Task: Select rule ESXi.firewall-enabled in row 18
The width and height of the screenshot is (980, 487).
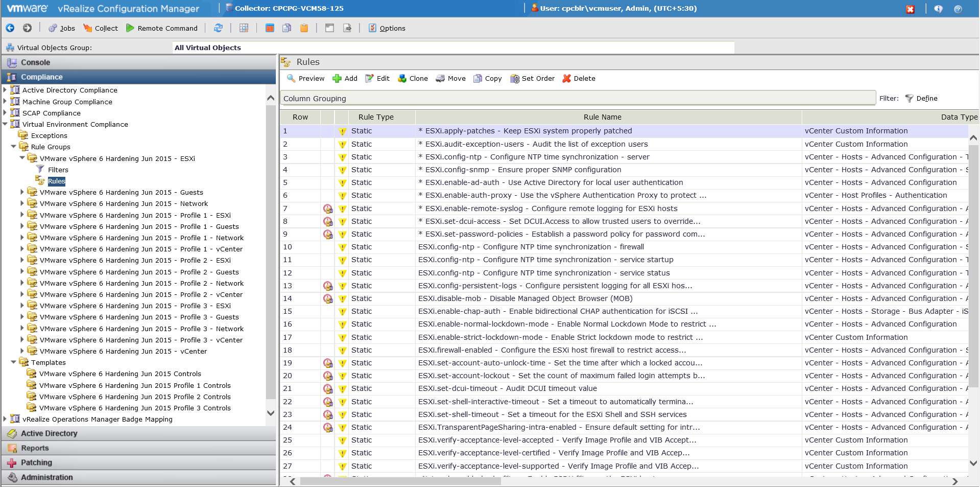Action: 552,350
